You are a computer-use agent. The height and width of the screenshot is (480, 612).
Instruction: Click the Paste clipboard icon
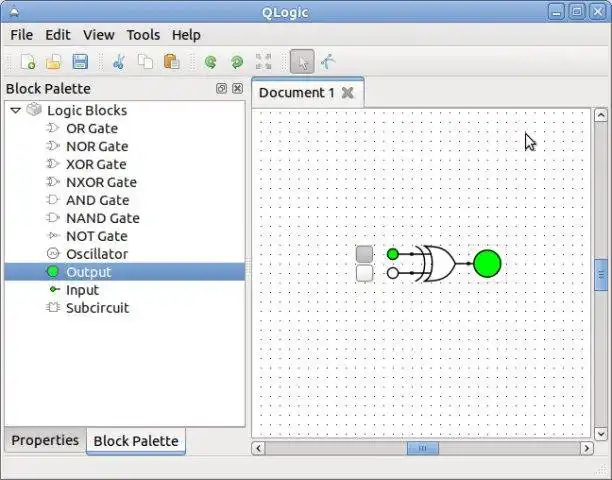171,62
